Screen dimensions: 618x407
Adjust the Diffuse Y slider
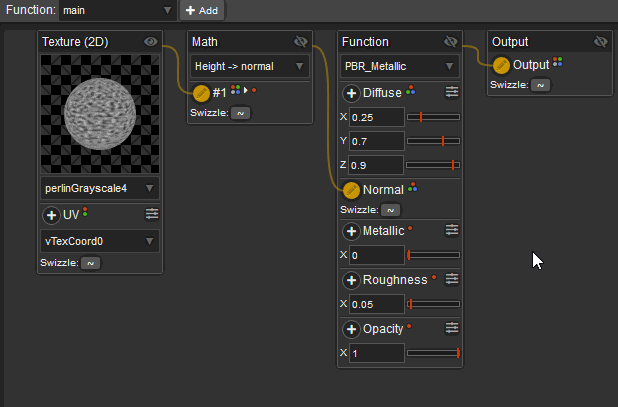(x=433, y=141)
